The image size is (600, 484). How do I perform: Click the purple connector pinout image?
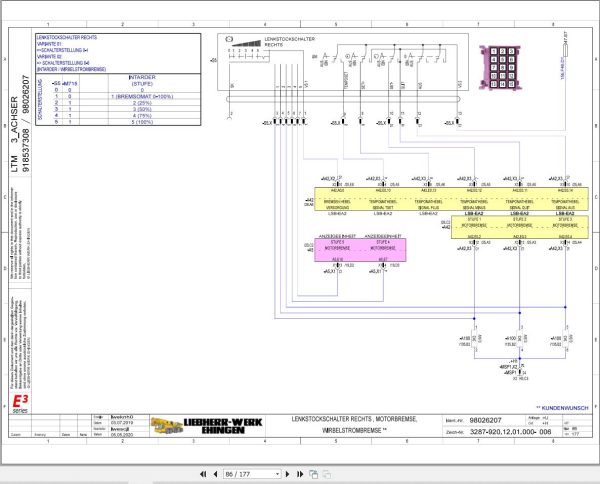coord(499,67)
